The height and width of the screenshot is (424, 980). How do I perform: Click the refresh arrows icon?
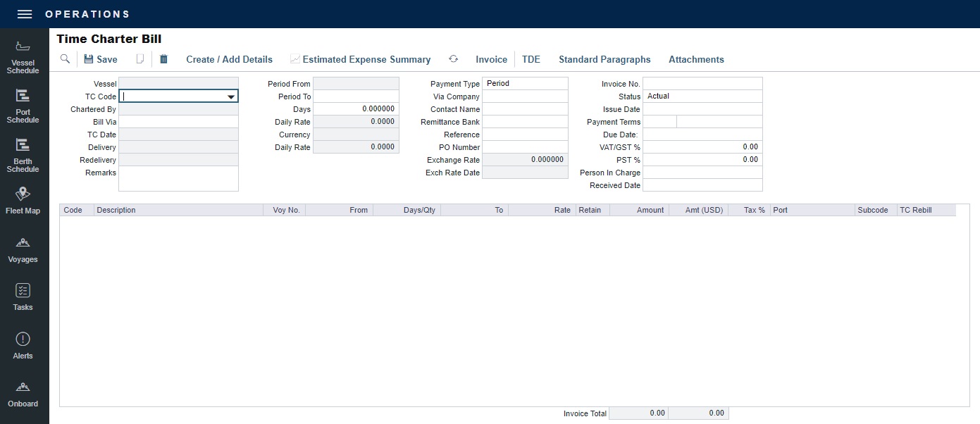[453, 59]
